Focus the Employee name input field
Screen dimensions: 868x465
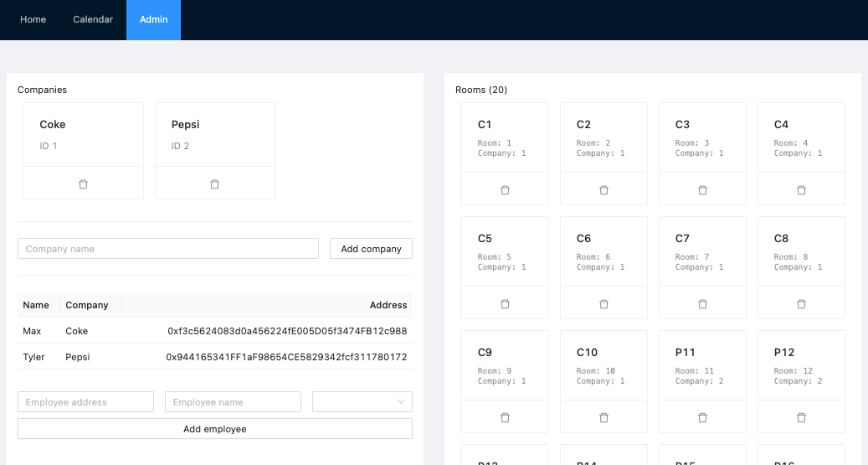coord(233,402)
